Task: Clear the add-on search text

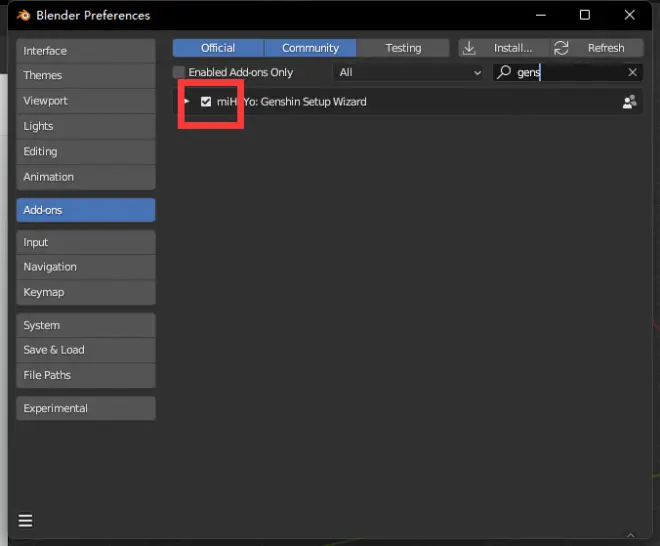Action: pyautogui.click(x=632, y=72)
